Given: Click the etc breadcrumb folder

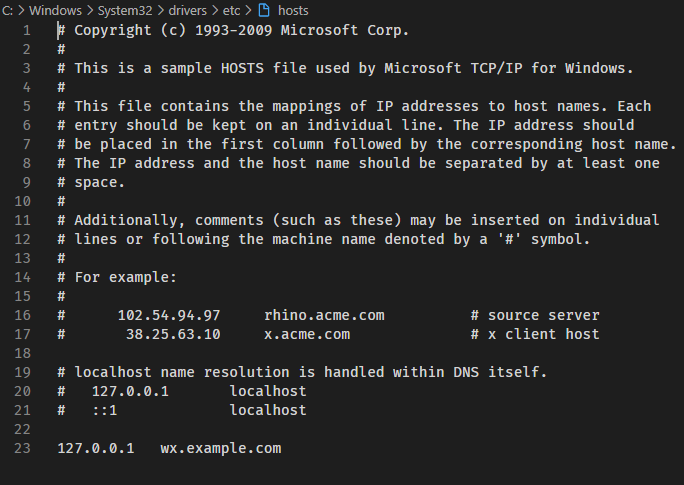Looking at the screenshot, I should pos(232,10).
